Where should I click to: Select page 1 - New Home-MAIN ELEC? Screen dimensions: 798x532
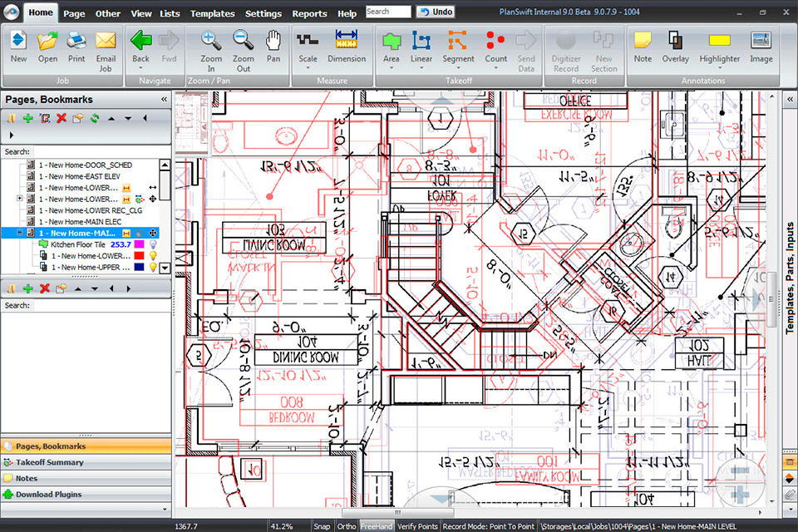tap(80, 221)
